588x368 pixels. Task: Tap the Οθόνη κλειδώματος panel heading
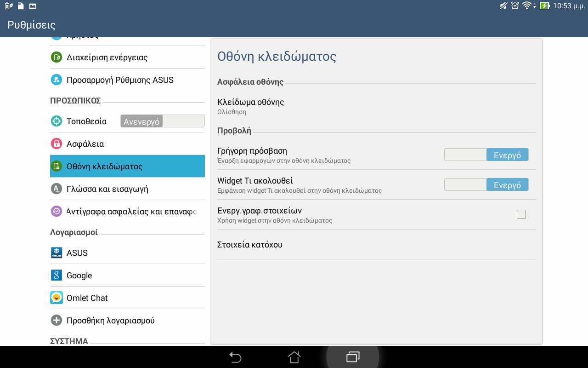[277, 56]
